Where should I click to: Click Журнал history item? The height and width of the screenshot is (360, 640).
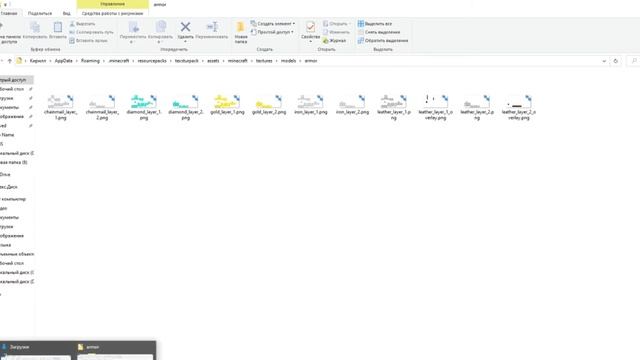click(334, 40)
